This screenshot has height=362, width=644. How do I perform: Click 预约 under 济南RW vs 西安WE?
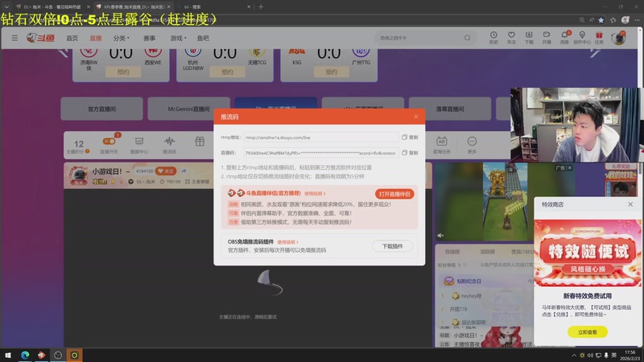tap(123, 72)
